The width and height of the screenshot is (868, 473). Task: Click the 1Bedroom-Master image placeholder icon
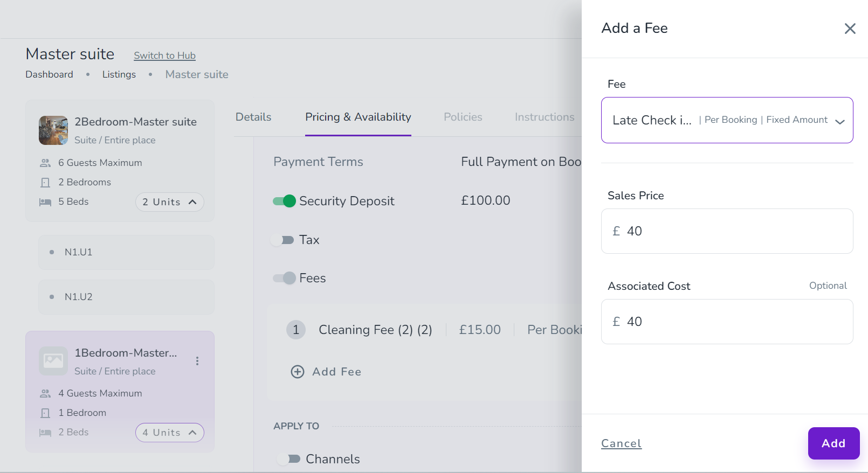pyautogui.click(x=53, y=361)
